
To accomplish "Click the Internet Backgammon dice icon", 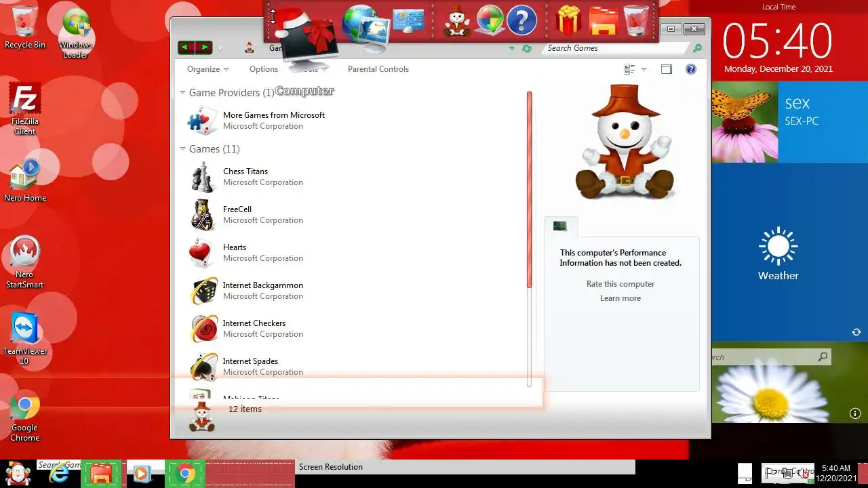I will tap(203, 291).
